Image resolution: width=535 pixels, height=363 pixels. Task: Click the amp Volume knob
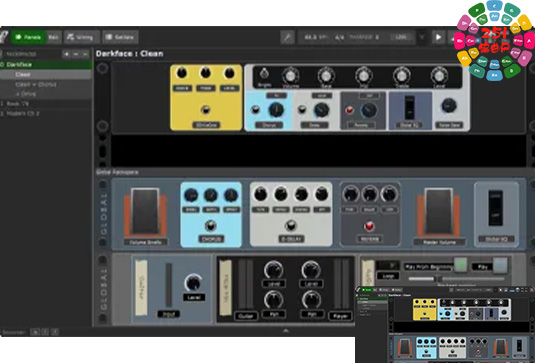click(x=290, y=75)
